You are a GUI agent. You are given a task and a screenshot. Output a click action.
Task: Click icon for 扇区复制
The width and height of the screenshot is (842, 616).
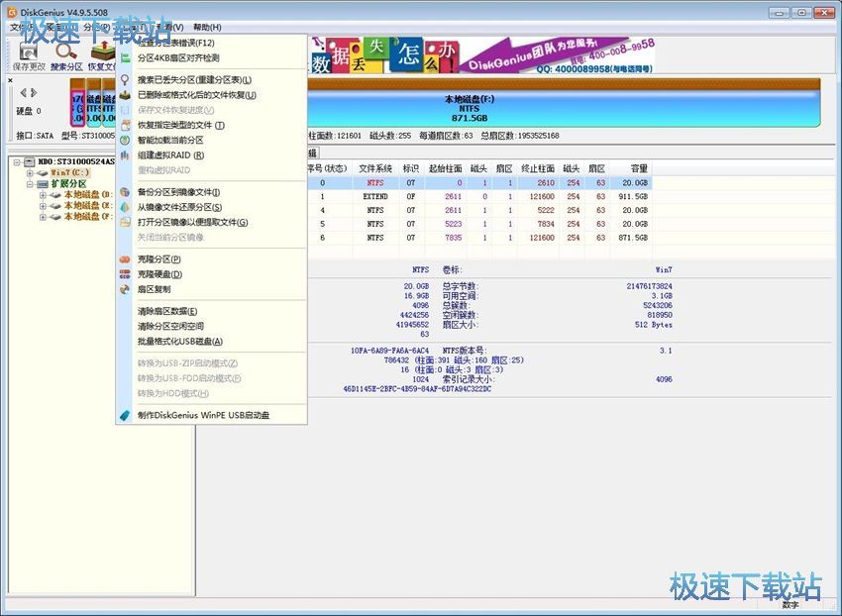click(x=125, y=289)
